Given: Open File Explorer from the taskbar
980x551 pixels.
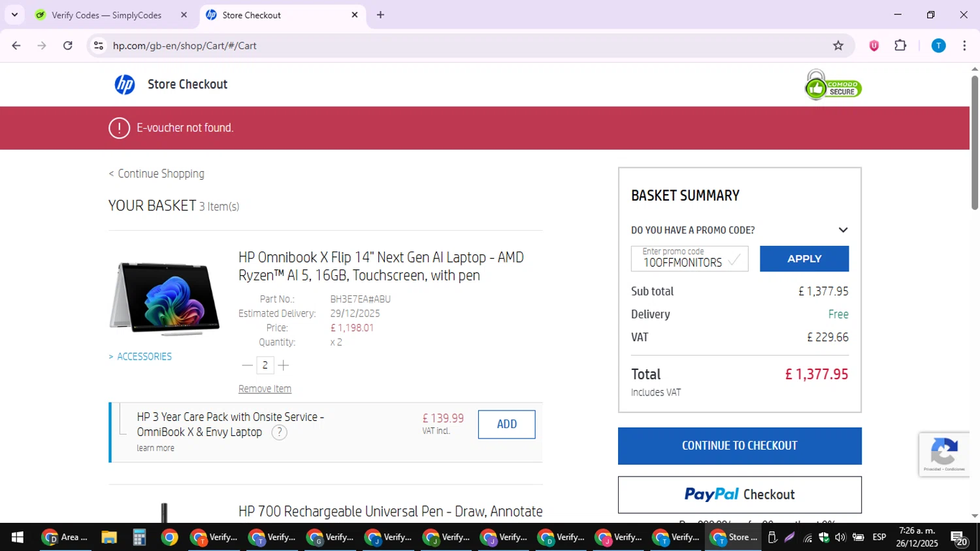Looking at the screenshot, I should pyautogui.click(x=109, y=537).
